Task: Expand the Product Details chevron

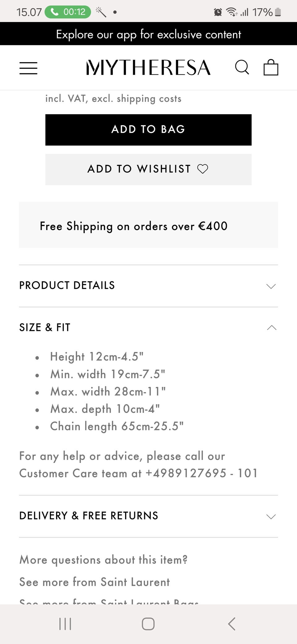Action: tap(271, 286)
